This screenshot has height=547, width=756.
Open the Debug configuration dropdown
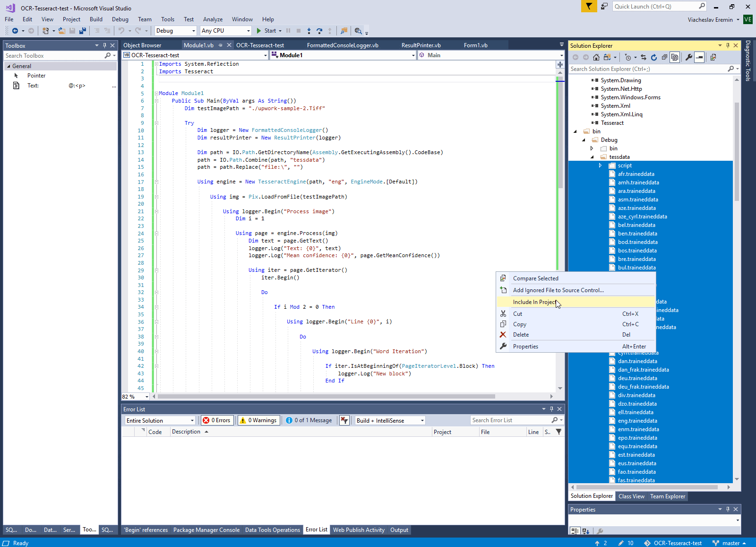click(x=175, y=31)
